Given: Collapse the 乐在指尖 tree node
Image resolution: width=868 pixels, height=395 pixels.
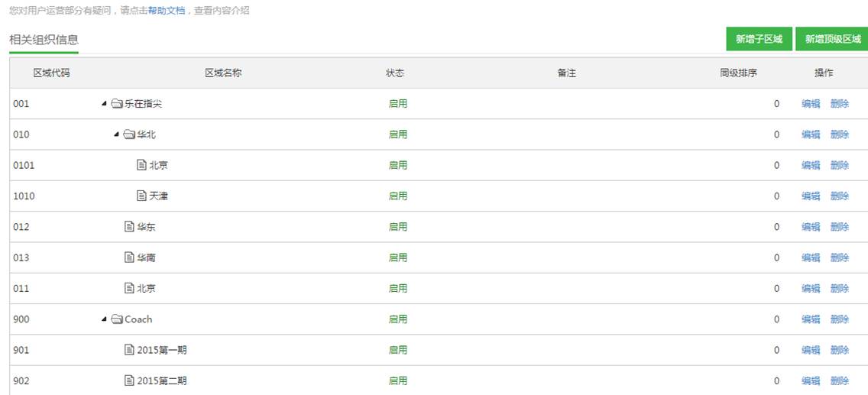Looking at the screenshot, I should click(x=104, y=104).
